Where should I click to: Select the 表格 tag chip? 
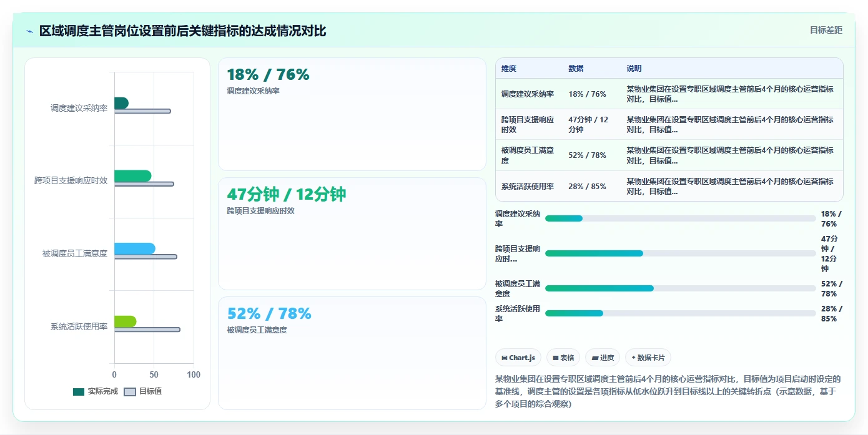(x=563, y=358)
